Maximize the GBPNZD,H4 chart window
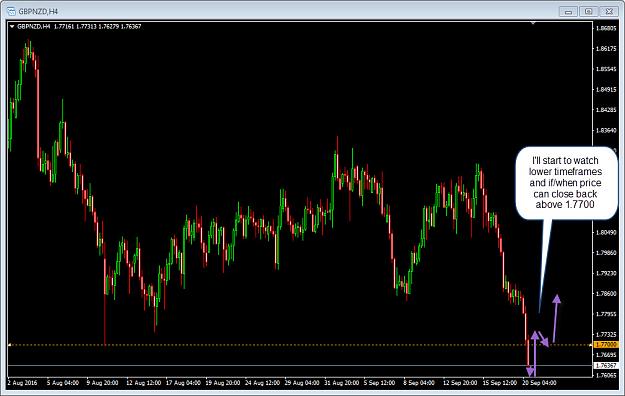This screenshot has width=625, height=396. coord(588,12)
